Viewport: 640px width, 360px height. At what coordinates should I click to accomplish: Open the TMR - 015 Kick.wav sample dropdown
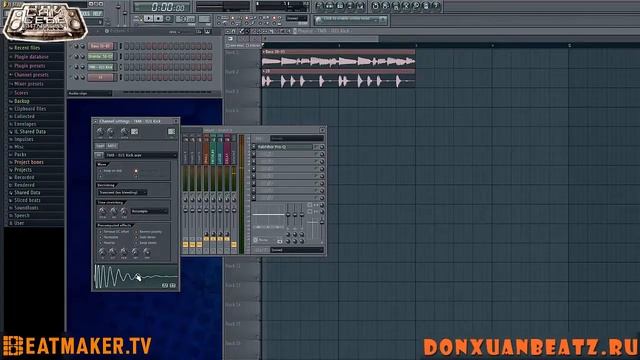[141, 155]
